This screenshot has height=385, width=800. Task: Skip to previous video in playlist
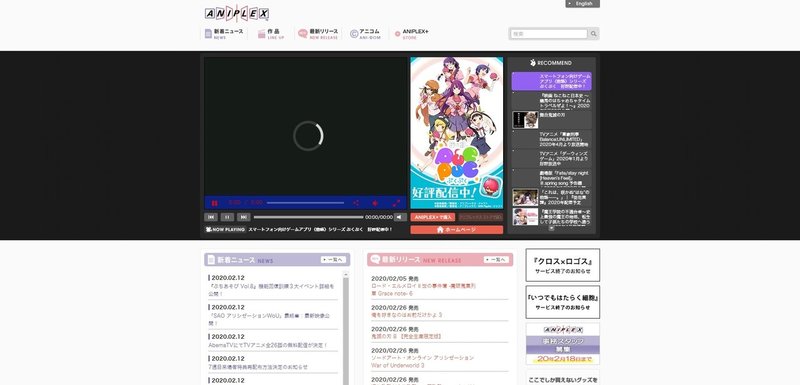pos(211,217)
